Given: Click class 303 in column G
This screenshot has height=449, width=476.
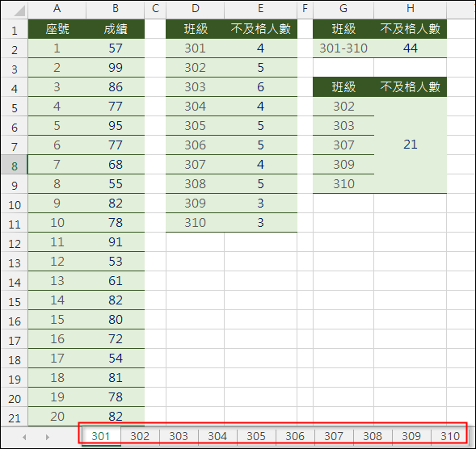Looking at the screenshot, I should pos(343,126).
